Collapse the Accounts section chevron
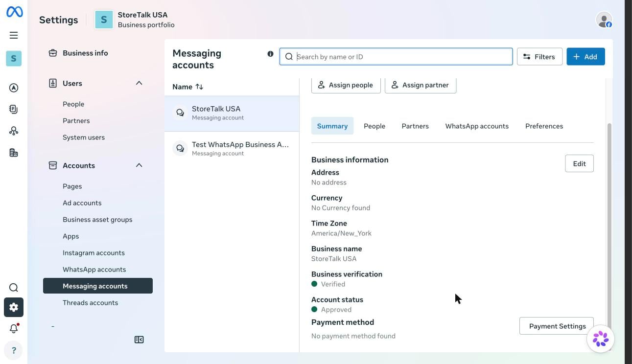Image resolution: width=632 pixels, height=364 pixels. 139,165
